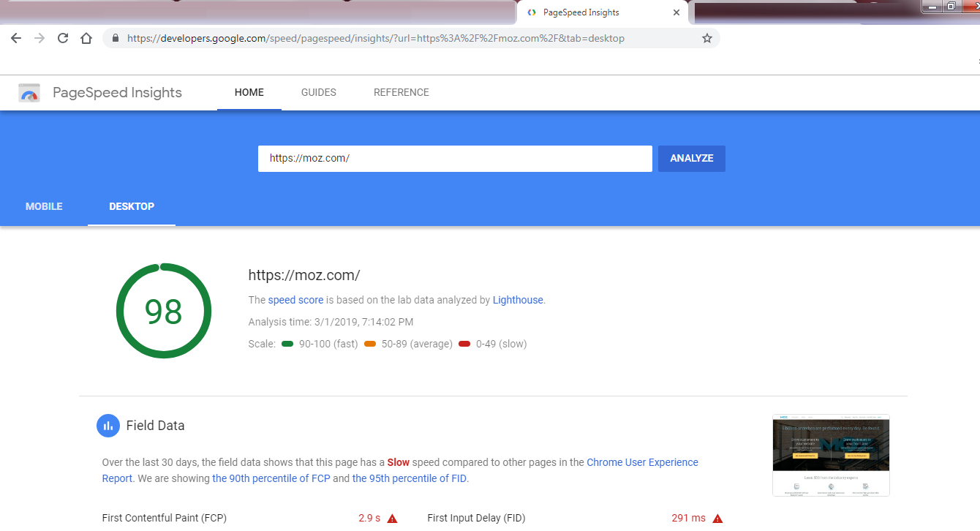Click the Field Data section heading
The width and height of the screenshot is (980, 531).
(x=155, y=426)
